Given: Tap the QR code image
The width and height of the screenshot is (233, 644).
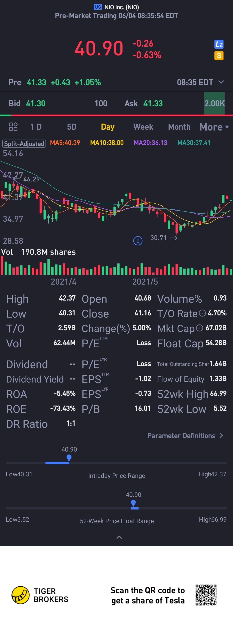Looking at the screenshot, I should pyautogui.click(x=206, y=595).
